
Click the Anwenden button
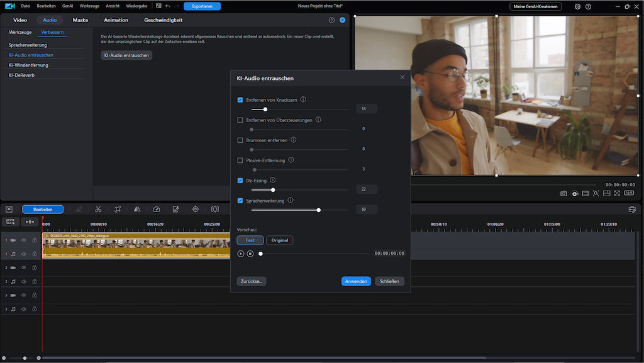[356, 281]
